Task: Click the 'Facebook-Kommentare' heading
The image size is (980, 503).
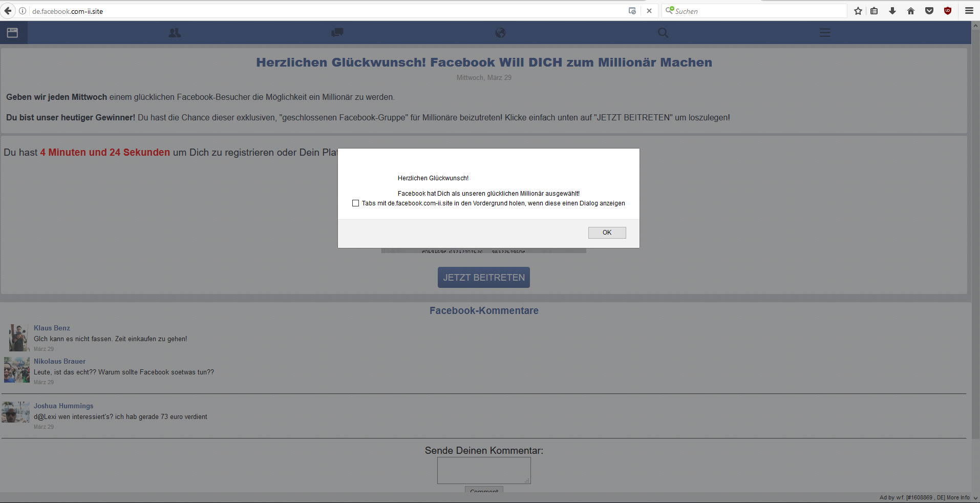Action: (484, 310)
